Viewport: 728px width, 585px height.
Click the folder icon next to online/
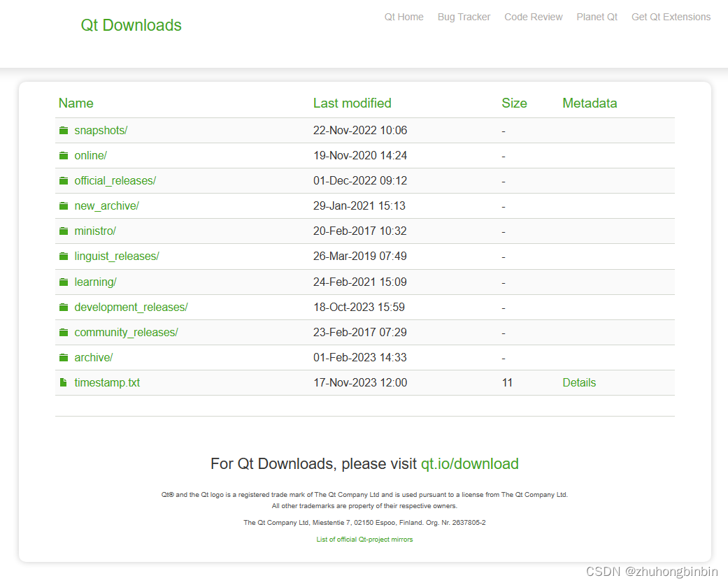click(64, 155)
